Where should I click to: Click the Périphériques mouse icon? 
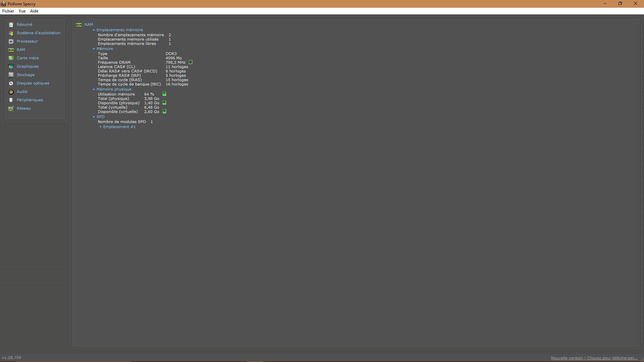11,100
